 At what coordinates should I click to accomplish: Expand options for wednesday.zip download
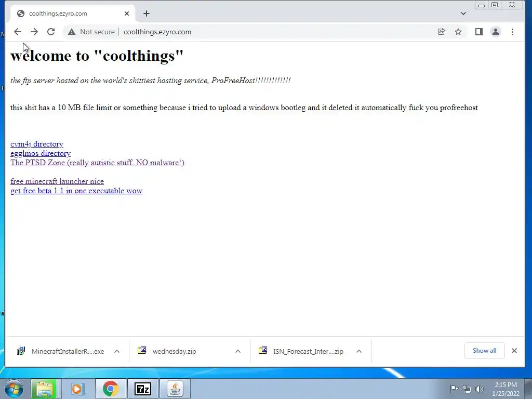238,351
